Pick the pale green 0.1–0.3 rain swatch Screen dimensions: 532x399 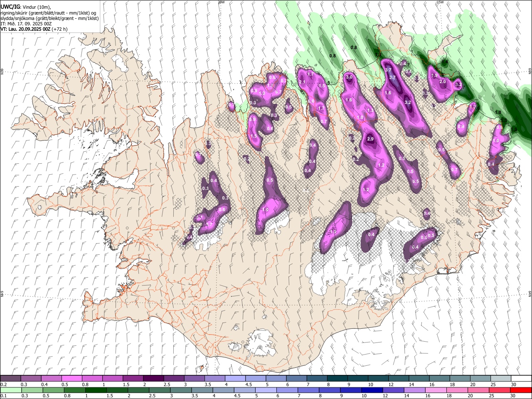click(x=11, y=390)
